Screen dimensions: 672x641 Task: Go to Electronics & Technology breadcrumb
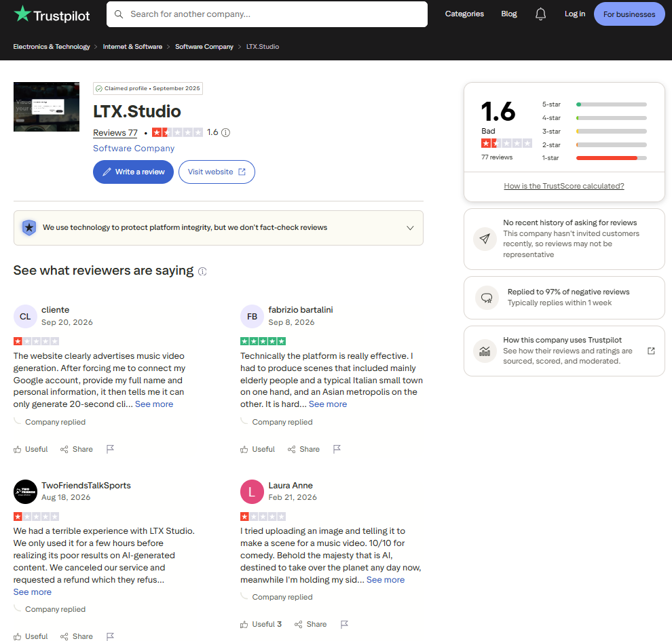click(x=52, y=47)
